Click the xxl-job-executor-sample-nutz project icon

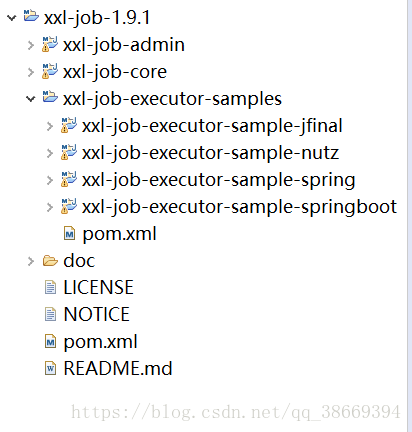(x=69, y=152)
